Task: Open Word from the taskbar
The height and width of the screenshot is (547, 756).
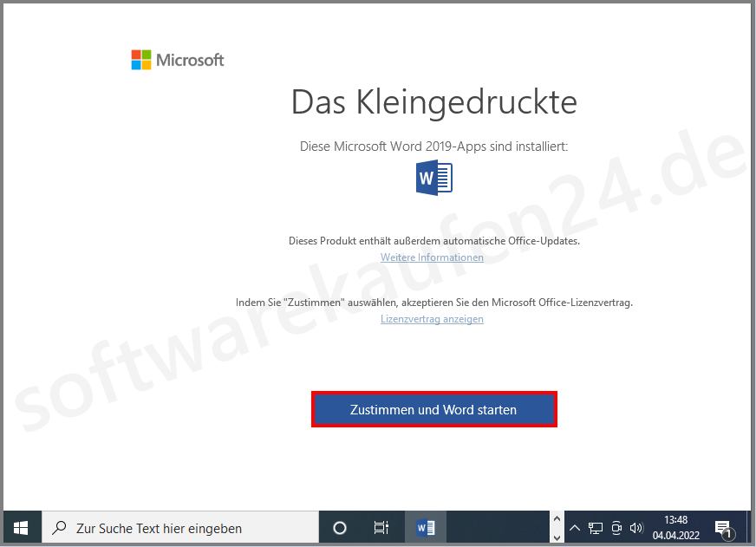Action: [424, 526]
